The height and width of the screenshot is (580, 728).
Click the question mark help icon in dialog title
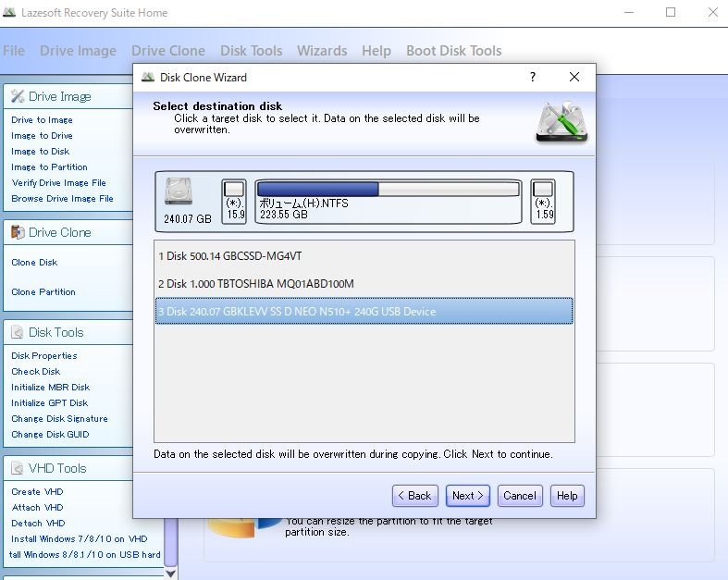coord(533,77)
